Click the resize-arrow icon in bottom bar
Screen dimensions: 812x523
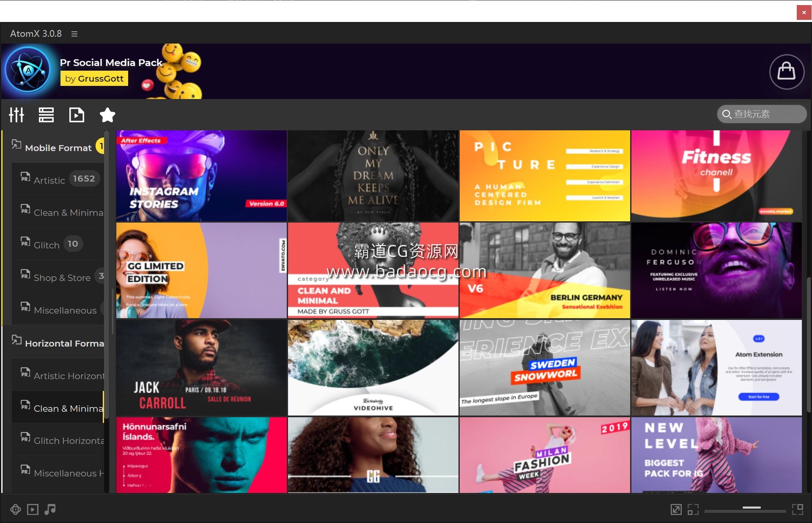tap(676, 509)
